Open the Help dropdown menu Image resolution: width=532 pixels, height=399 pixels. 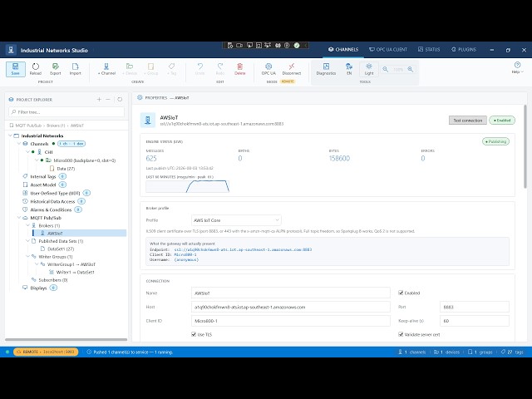point(517,67)
